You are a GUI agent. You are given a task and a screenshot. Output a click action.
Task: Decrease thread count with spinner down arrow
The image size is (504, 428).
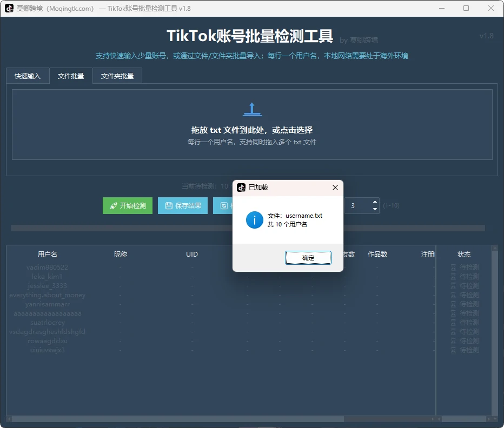[x=375, y=209]
